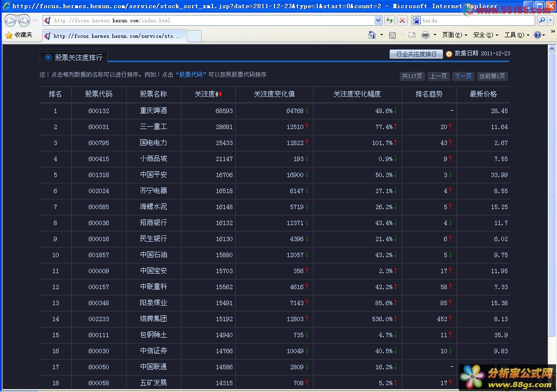The height and width of the screenshot is (392, 557).
Task: Click the page vertical scrollbar thumb
Action: pos(552,194)
